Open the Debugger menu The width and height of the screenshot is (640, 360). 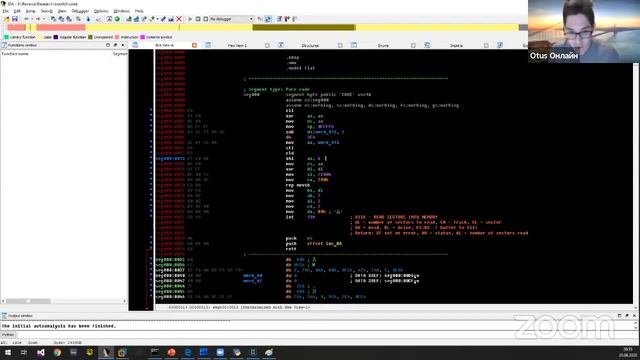click(80, 11)
